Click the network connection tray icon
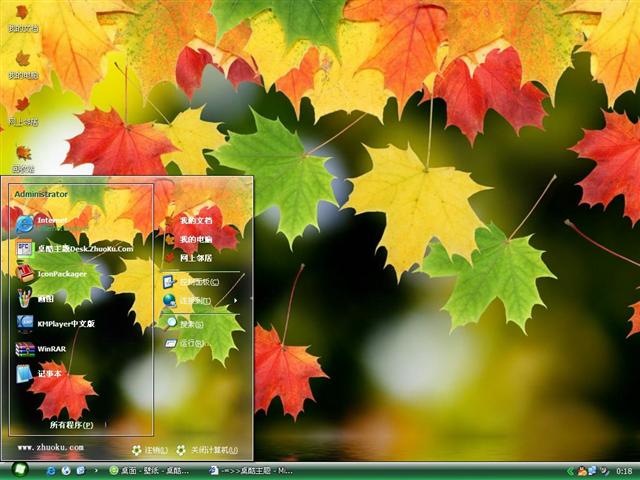 (592, 471)
